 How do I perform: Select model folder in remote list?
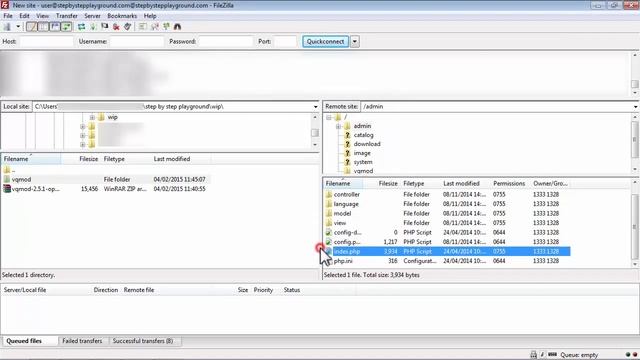447,213
